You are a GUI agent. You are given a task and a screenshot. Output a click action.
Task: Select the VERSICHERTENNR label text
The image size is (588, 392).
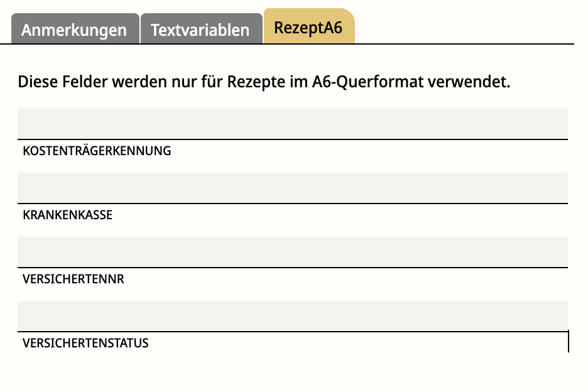coord(73,279)
